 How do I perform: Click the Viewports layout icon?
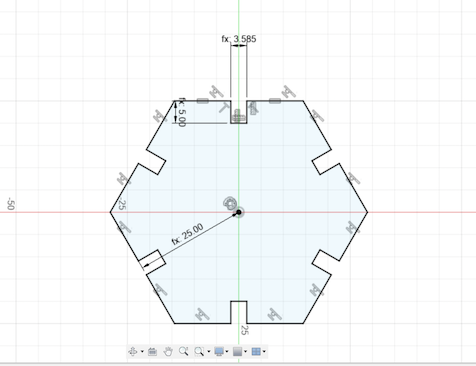tap(256, 351)
